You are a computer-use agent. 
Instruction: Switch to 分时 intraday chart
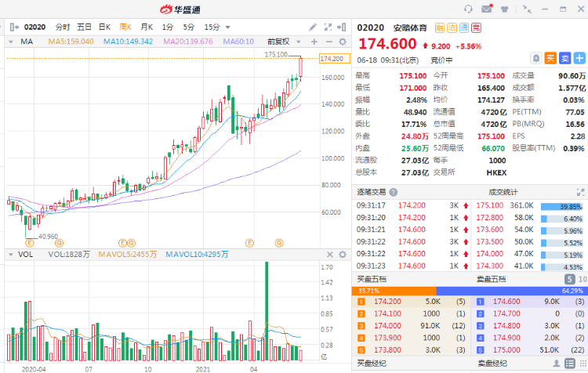click(62, 27)
